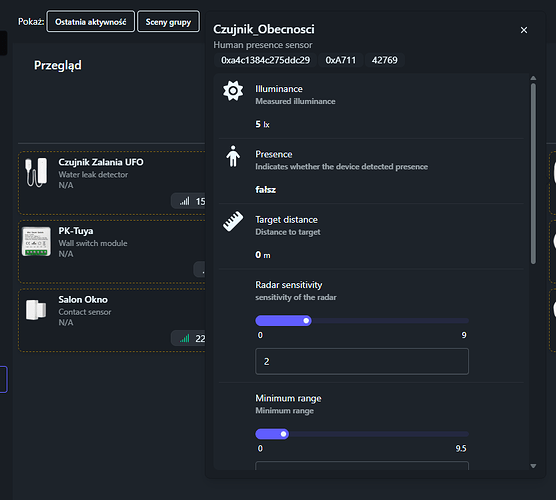The height and width of the screenshot is (500, 556).
Task: Click the green signal icon on Salon Okno
Action: [x=184, y=339]
